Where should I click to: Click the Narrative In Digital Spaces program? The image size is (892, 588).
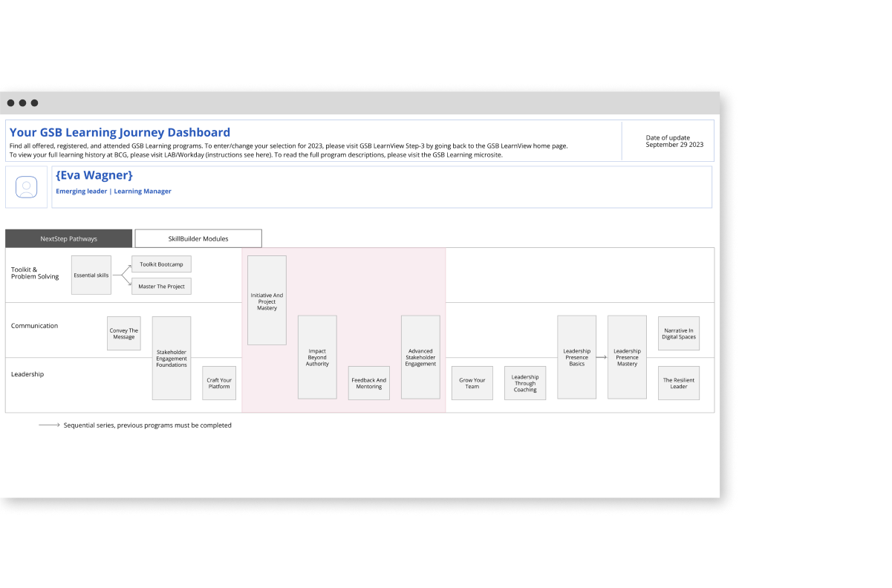click(x=679, y=333)
